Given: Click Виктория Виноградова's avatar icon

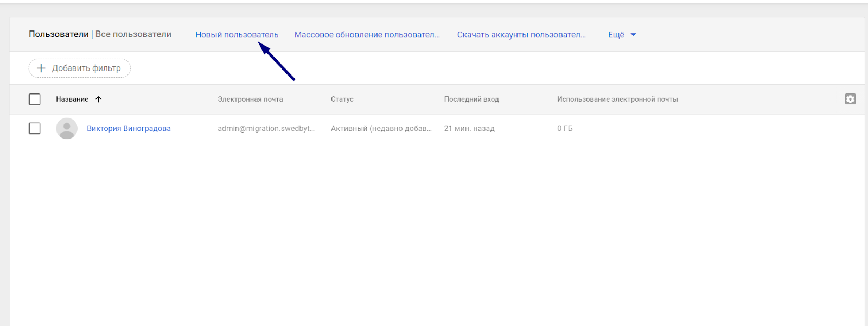Looking at the screenshot, I should pos(67,129).
